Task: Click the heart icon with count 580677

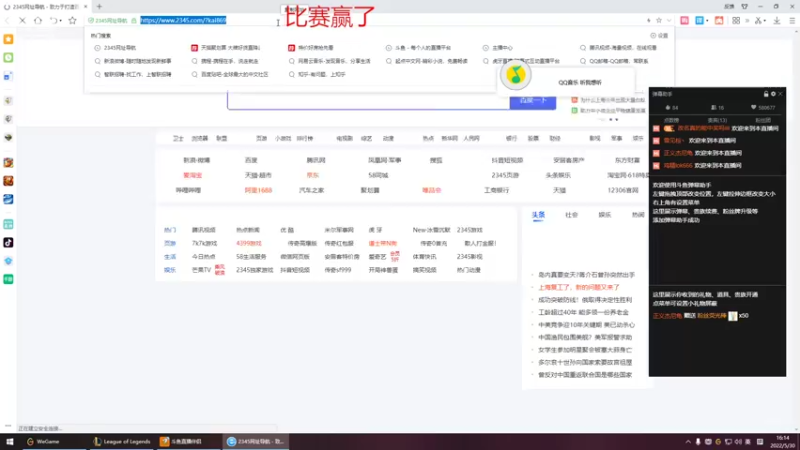Action: 753,108
